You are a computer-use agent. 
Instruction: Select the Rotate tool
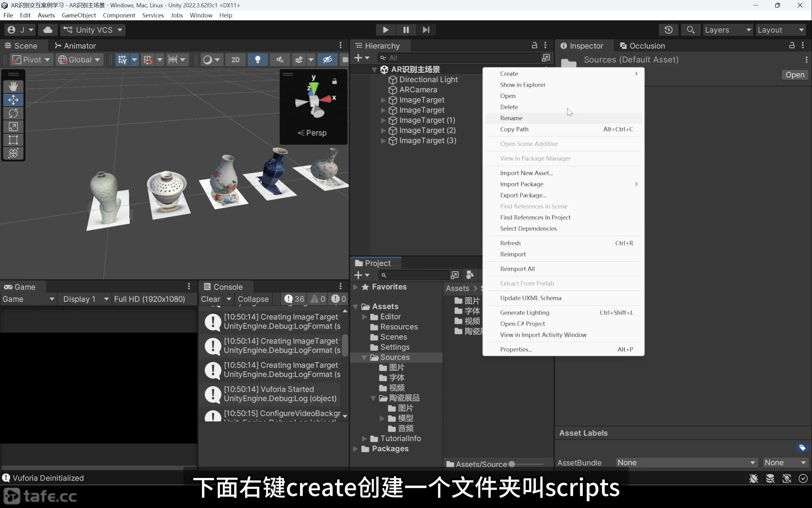coord(13,113)
